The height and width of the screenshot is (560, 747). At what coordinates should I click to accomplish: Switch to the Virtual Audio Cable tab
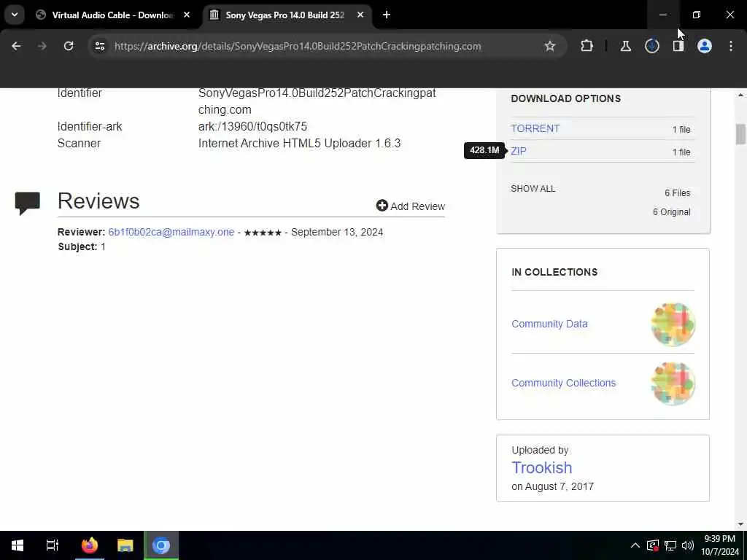112,15
